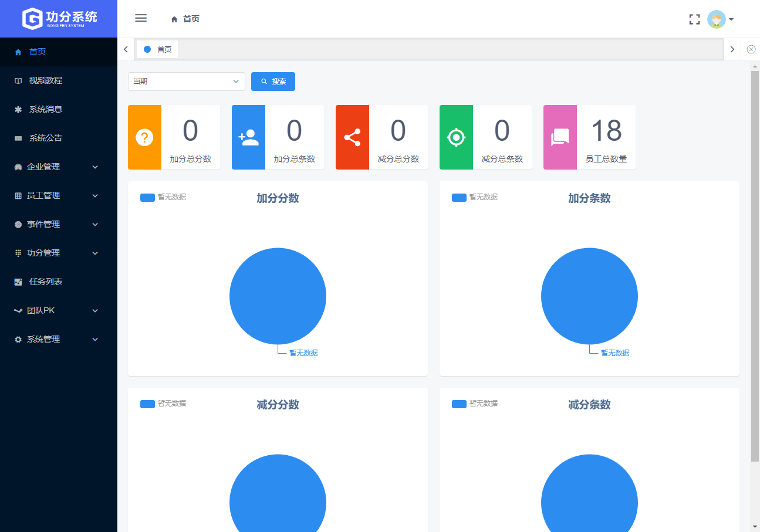Screen dimensions: 760x532
Task: Switch to the 首页 page tab
Action: coord(157,49)
